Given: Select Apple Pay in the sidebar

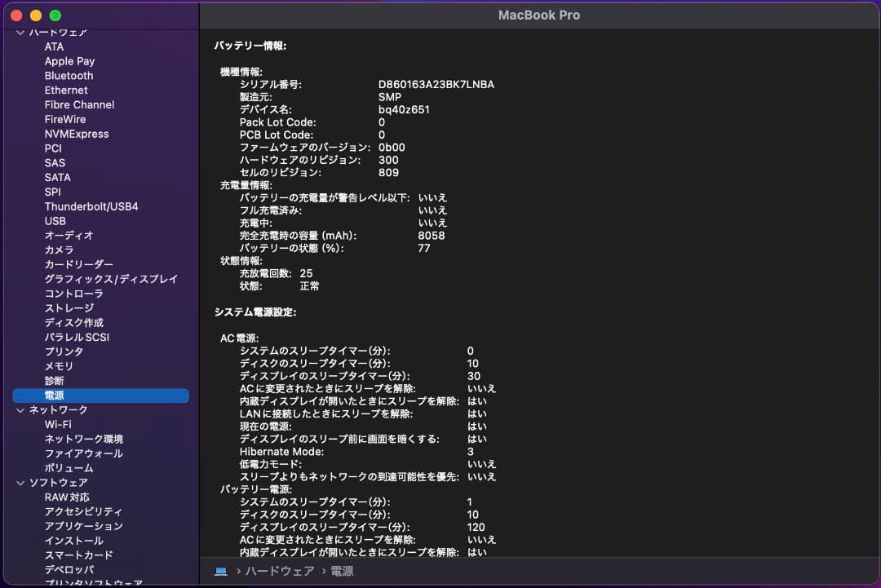Looking at the screenshot, I should (x=69, y=60).
